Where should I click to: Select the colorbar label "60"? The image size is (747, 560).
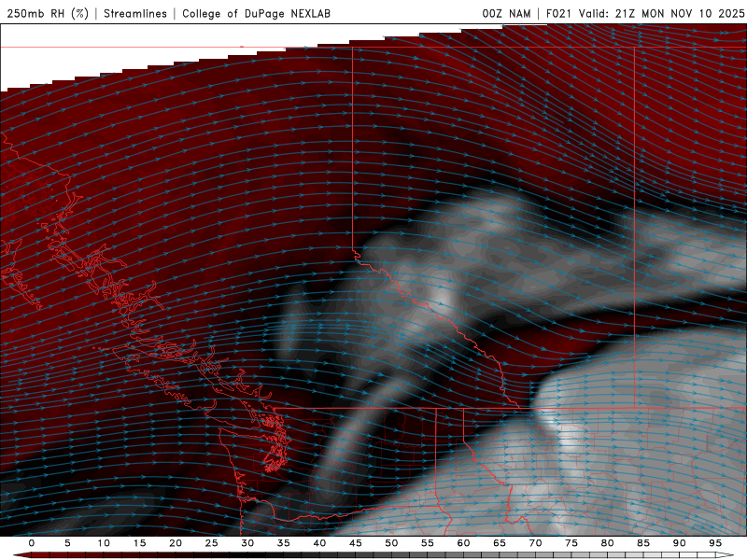(463, 543)
